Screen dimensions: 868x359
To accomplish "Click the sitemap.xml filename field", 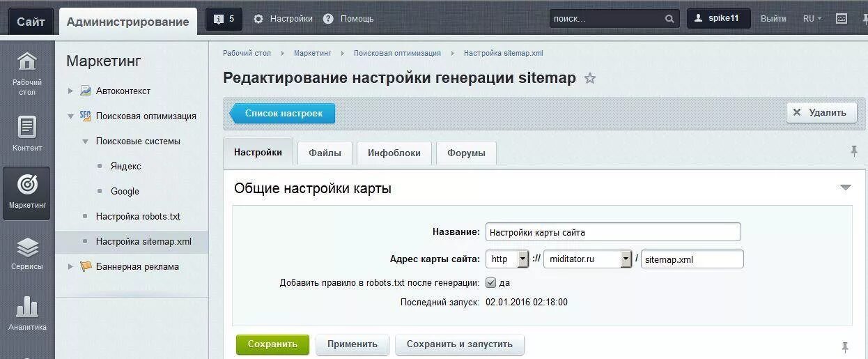I will coord(692,259).
